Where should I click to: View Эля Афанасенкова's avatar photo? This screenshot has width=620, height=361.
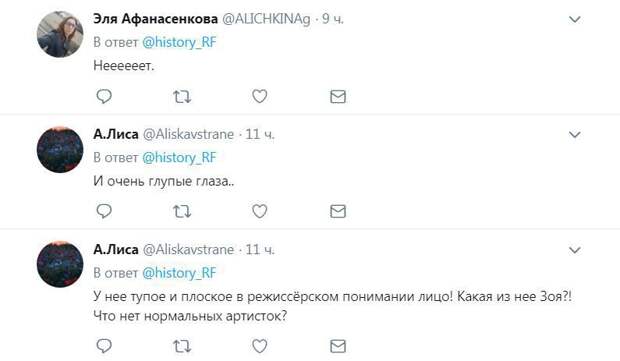[60, 34]
